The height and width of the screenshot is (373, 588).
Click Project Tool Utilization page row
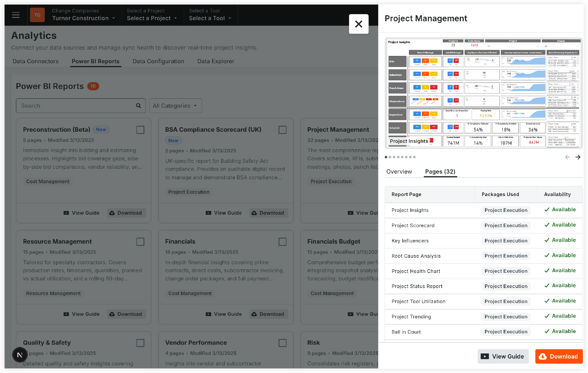[x=484, y=301]
